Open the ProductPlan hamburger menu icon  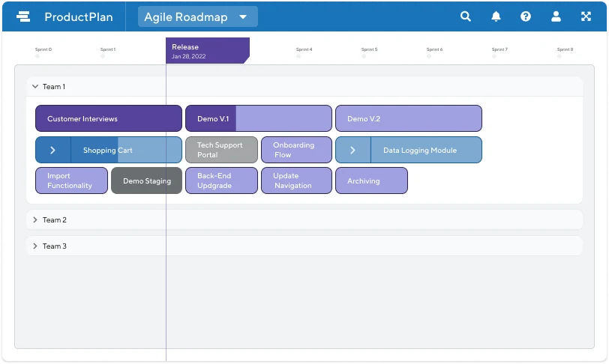23,16
